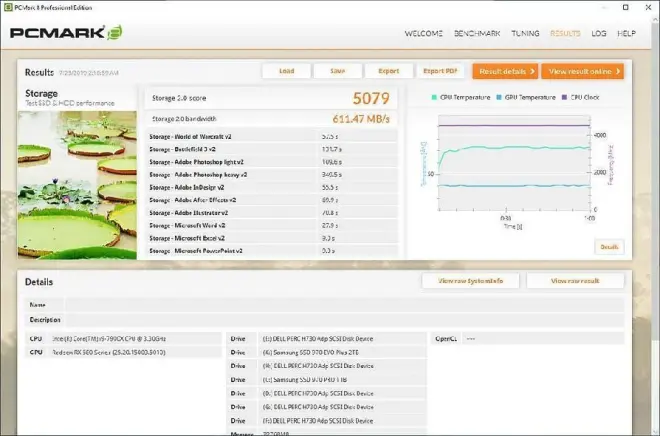Open the Log tab
The height and width of the screenshot is (436, 660).
click(598, 33)
